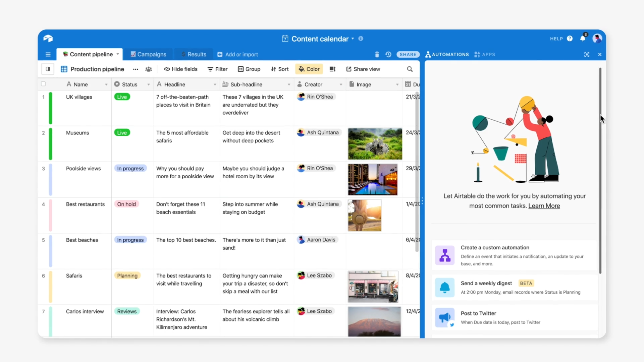Toggle the row selector checkbox for row 1
The height and width of the screenshot is (362, 644).
point(43,96)
